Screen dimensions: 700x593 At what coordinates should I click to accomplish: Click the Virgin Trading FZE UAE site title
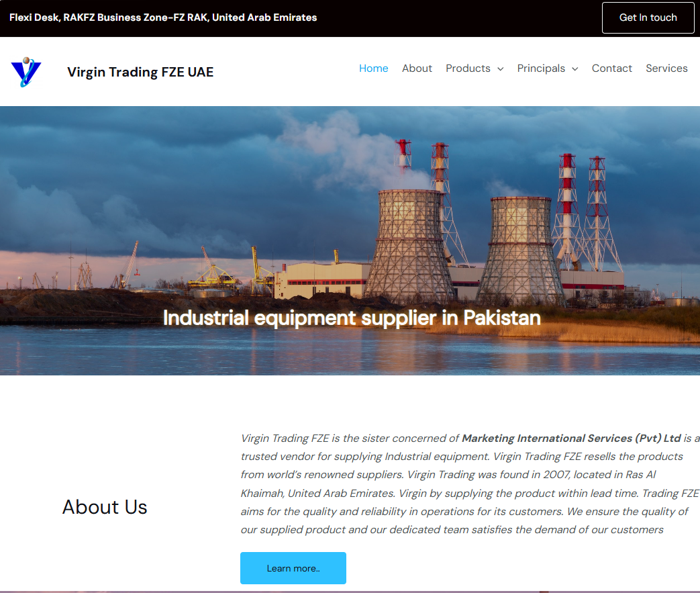click(x=140, y=72)
